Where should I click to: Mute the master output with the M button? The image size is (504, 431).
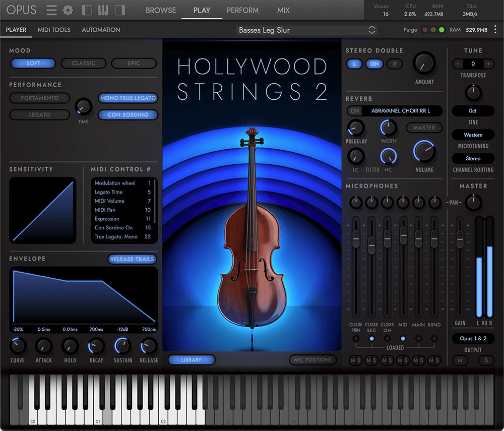coord(460,360)
